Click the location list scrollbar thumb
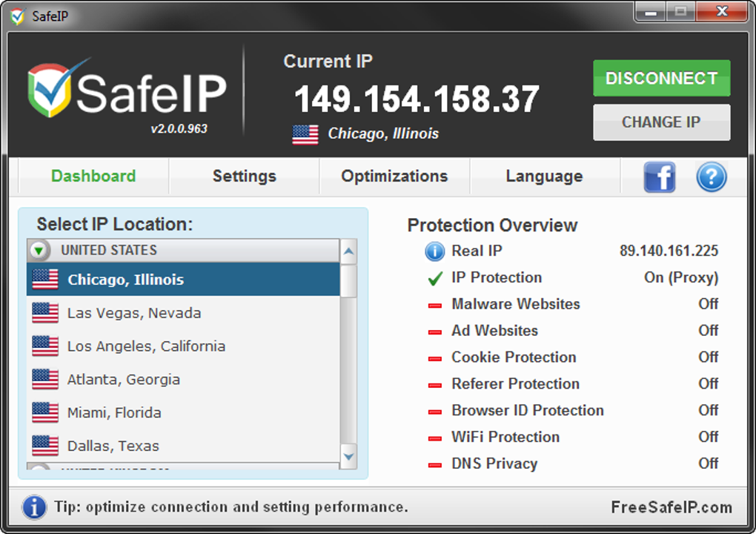 (x=348, y=281)
